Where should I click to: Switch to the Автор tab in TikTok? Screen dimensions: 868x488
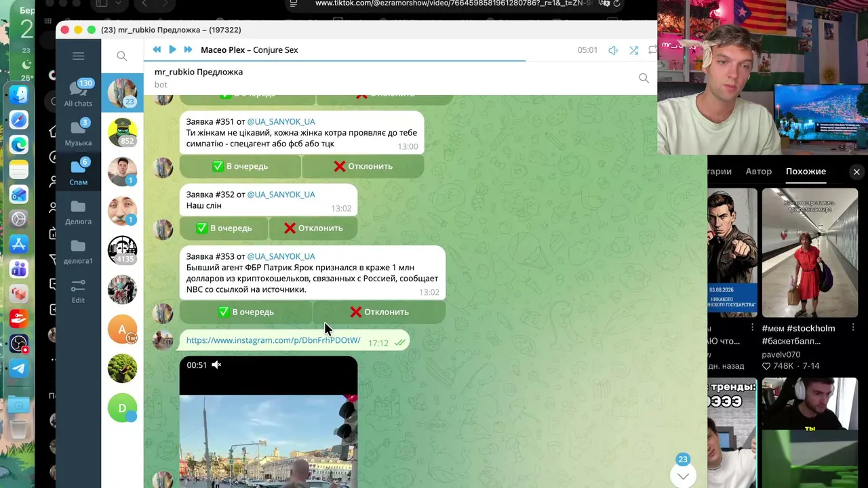click(x=759, y=171)
